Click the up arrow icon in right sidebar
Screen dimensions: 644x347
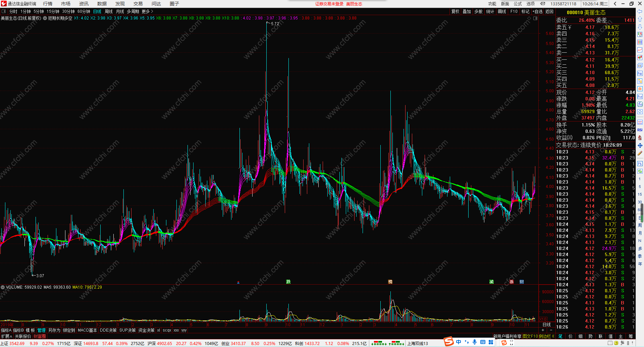(640, 19)
